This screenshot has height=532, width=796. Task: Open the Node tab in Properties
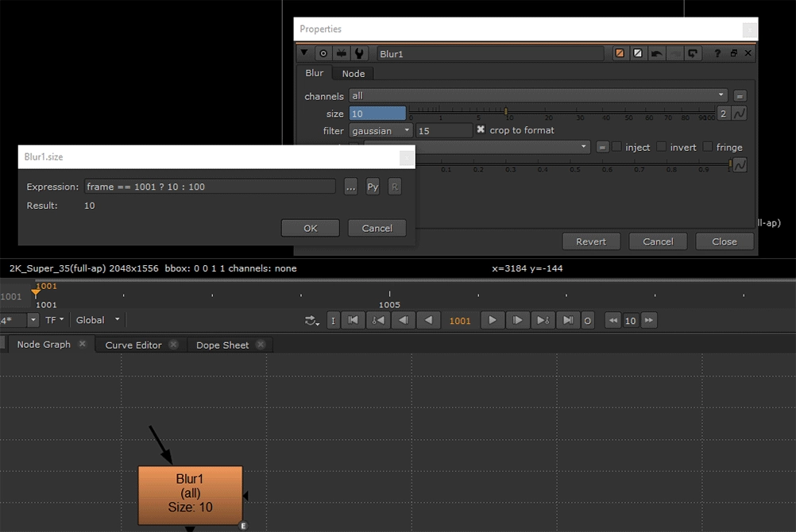click(353, 73)
